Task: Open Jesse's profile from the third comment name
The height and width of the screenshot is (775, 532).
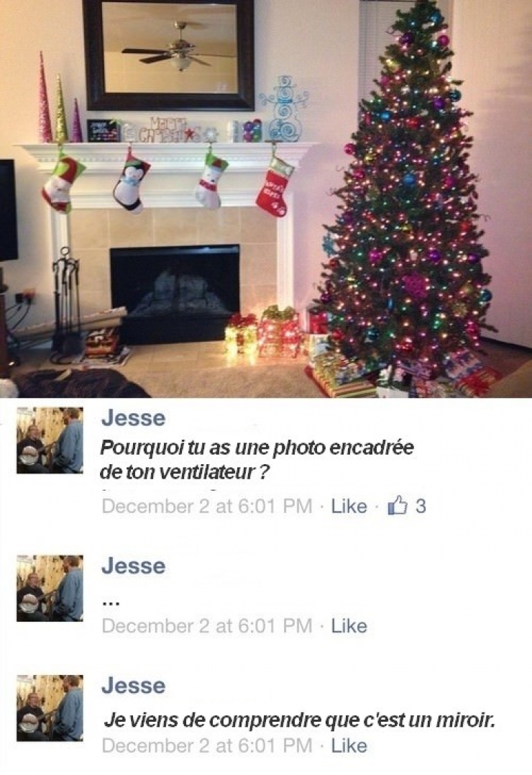Action: tap(134, 686)
